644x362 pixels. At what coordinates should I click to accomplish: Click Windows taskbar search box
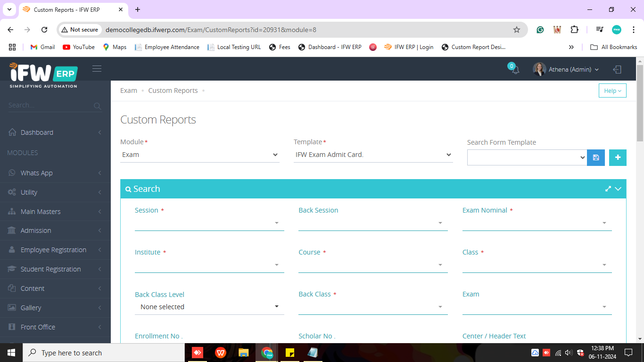point(103,353)
